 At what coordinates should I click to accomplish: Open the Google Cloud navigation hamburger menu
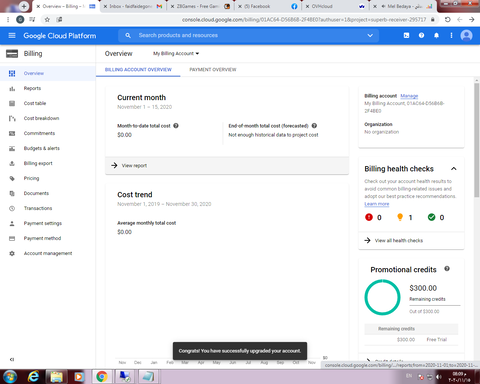tap(12, 35)
